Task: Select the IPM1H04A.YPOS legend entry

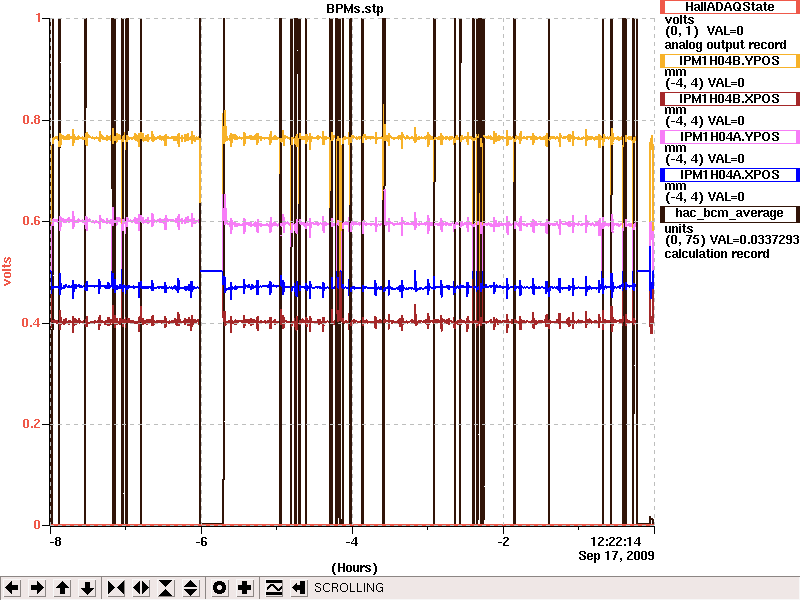Action: (x=730, y=137)
